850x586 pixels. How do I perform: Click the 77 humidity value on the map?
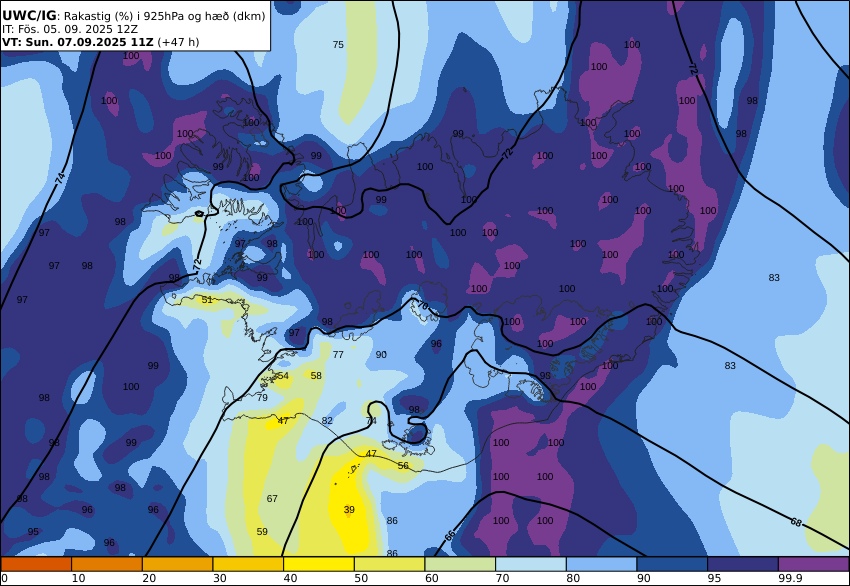[338, 355]
